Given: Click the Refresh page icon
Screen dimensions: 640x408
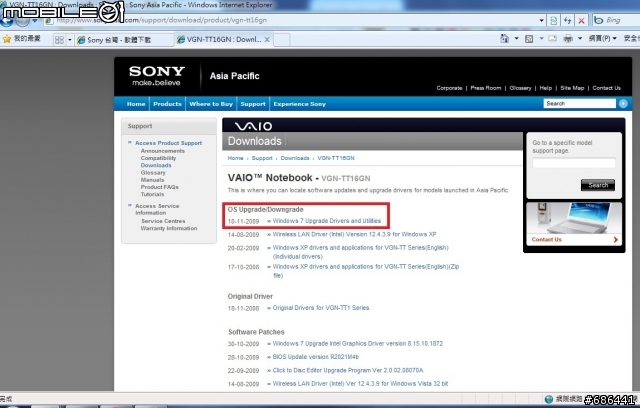Looking at the screenshot, I should [568, 20].
